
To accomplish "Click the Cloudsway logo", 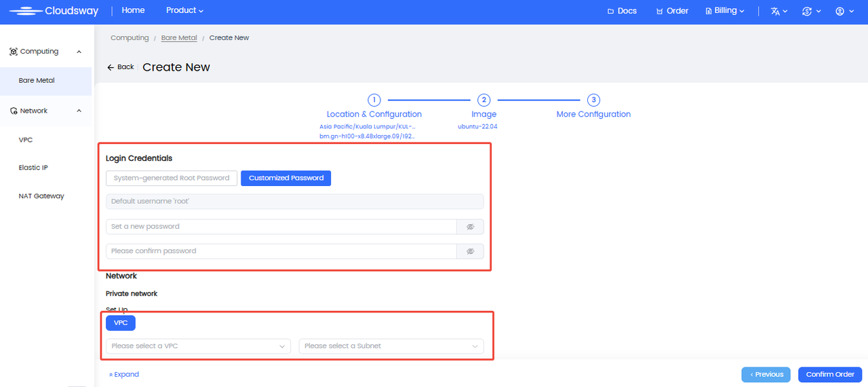I will click(x=54, y=11).
